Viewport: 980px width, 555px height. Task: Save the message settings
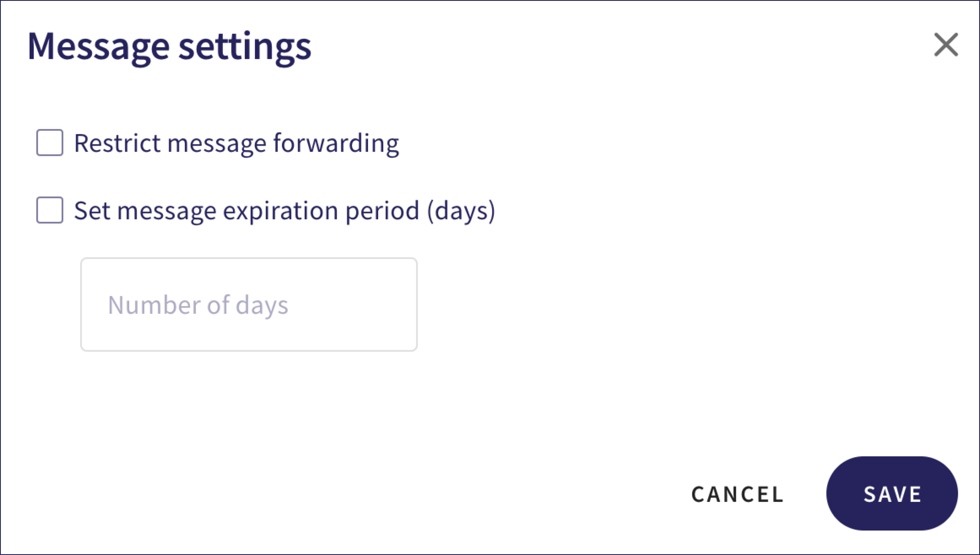point(892,493)
